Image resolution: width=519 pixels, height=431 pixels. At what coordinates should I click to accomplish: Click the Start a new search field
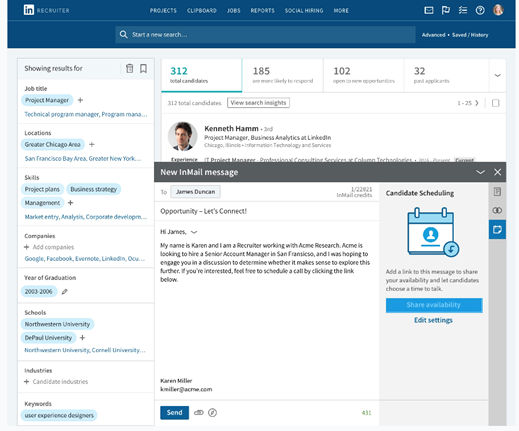click(x=265, y=35)
